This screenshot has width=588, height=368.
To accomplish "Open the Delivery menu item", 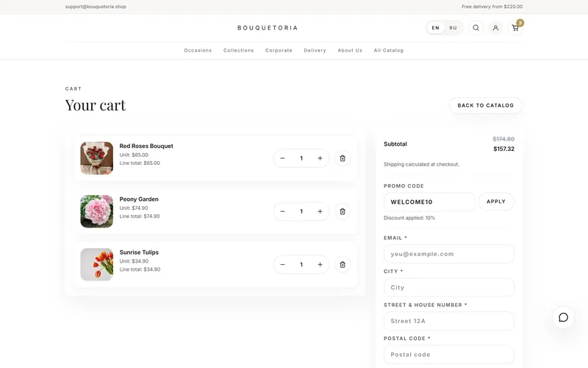I will [x=315, y=50].
